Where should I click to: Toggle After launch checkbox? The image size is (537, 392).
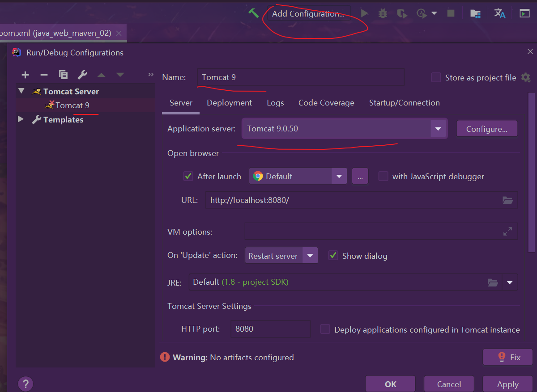[188, 176]
